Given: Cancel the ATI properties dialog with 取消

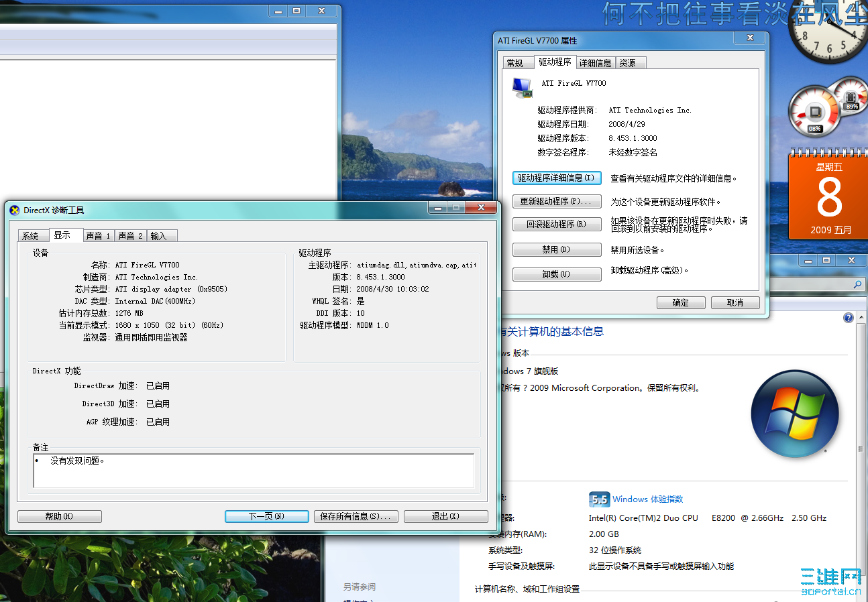Looking at the screenshot, I should click(x=735, y=302).
